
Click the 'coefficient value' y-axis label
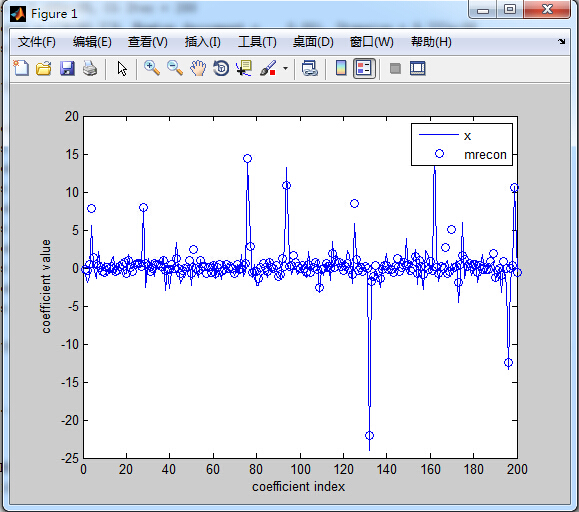pyautogui.click(x=46, y=286)
